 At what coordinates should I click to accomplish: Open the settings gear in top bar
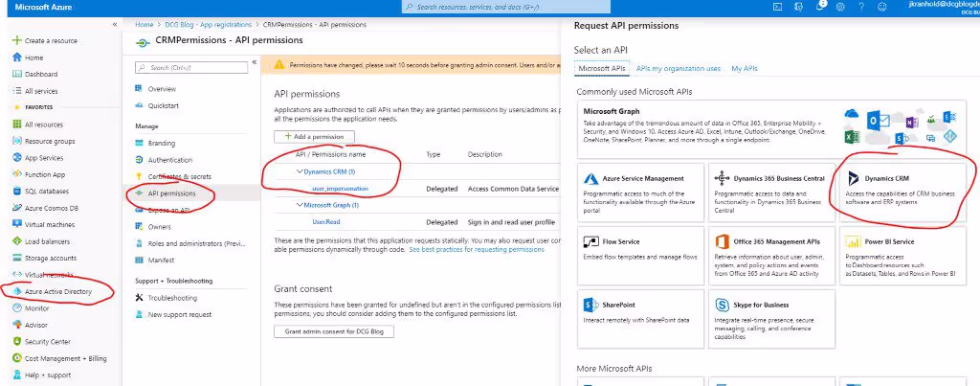pyautogui.click(x=840, y=7)
